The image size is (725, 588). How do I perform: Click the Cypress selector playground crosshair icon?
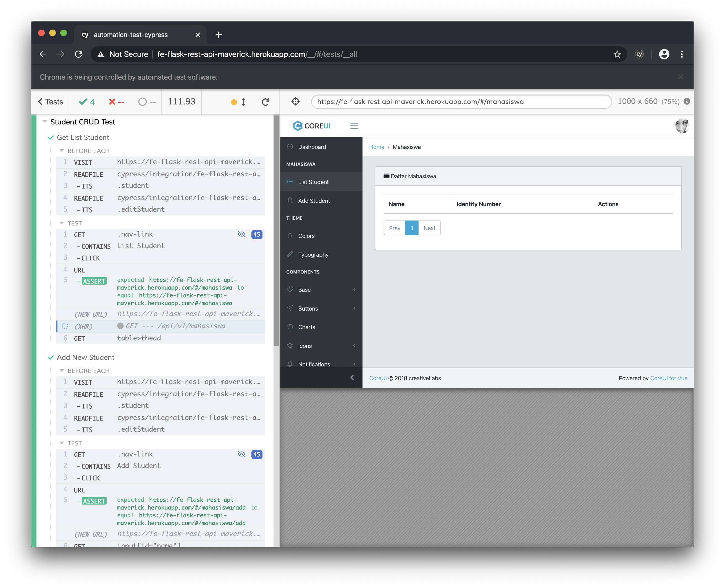click(x=295, y=102)
